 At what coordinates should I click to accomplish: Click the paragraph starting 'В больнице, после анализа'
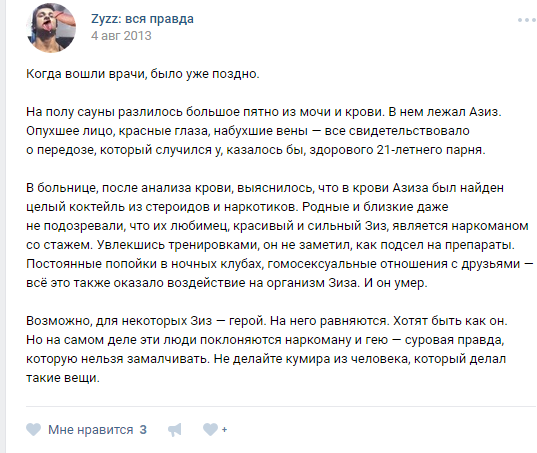pos(279,235)
